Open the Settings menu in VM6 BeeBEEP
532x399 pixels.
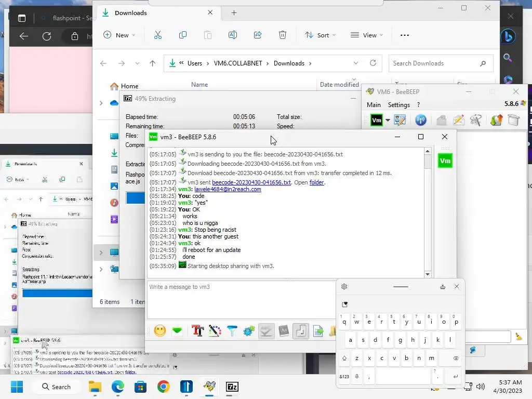pos(398,105)
